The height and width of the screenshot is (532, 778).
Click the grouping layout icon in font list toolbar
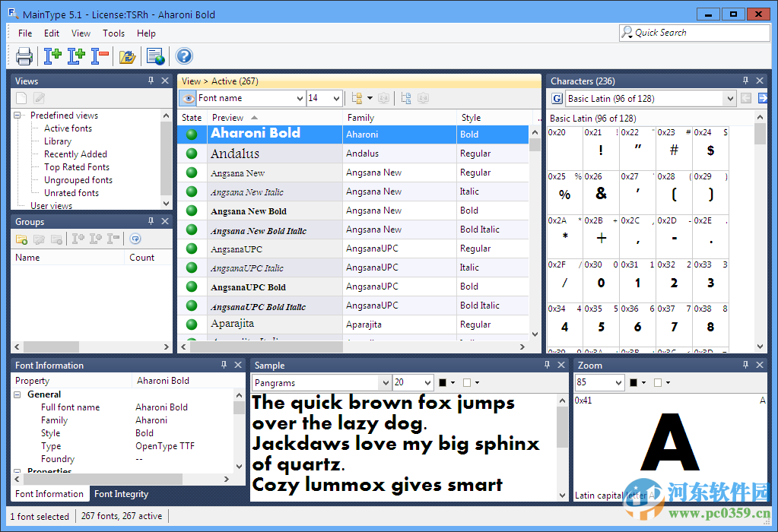(357, 98)
